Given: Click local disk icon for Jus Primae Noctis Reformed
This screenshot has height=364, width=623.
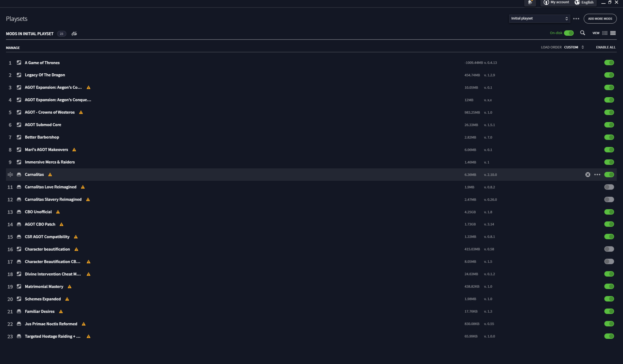Looking at the screenshot, I should click(x=19, y=324).
